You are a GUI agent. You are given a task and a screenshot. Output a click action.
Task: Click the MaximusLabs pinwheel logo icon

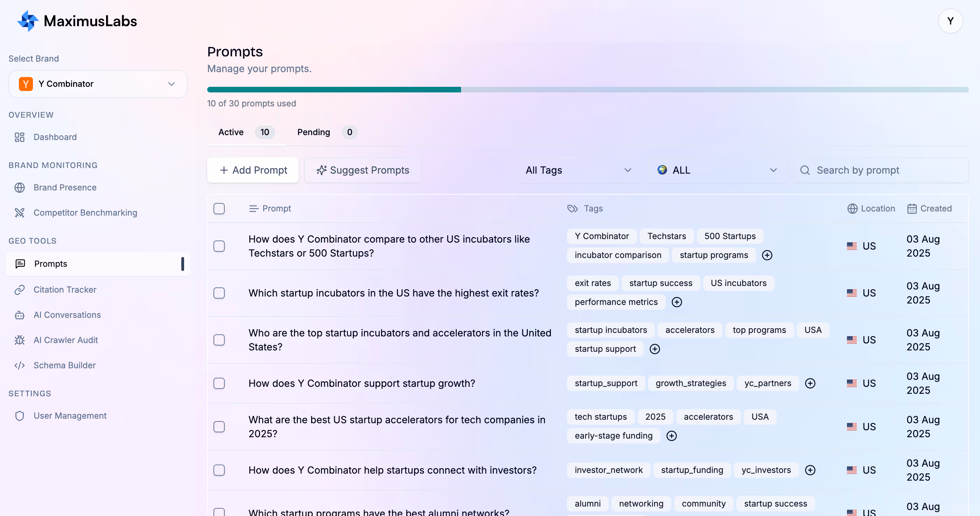click(x=27, y=21)
